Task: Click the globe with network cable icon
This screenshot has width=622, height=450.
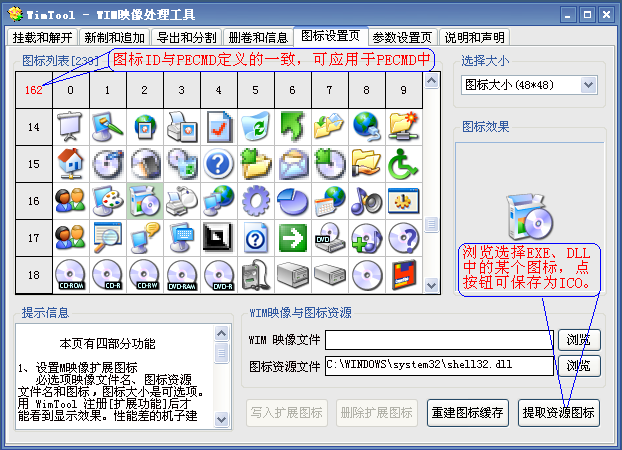Action: 367,127
